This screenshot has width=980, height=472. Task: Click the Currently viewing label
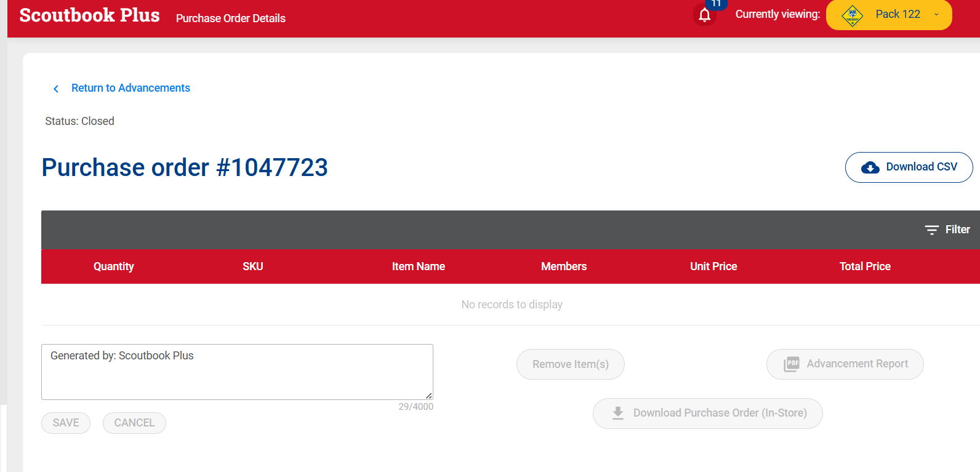pos(778,14)
